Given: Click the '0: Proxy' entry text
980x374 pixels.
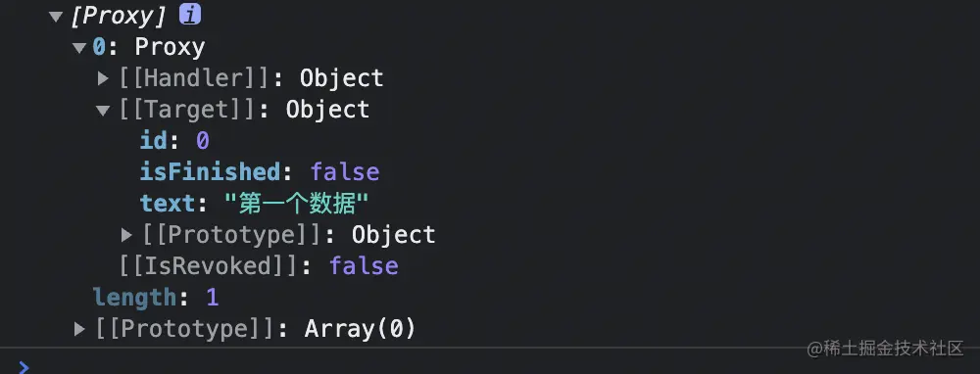Looking at the screenshot, I should 149,47.
